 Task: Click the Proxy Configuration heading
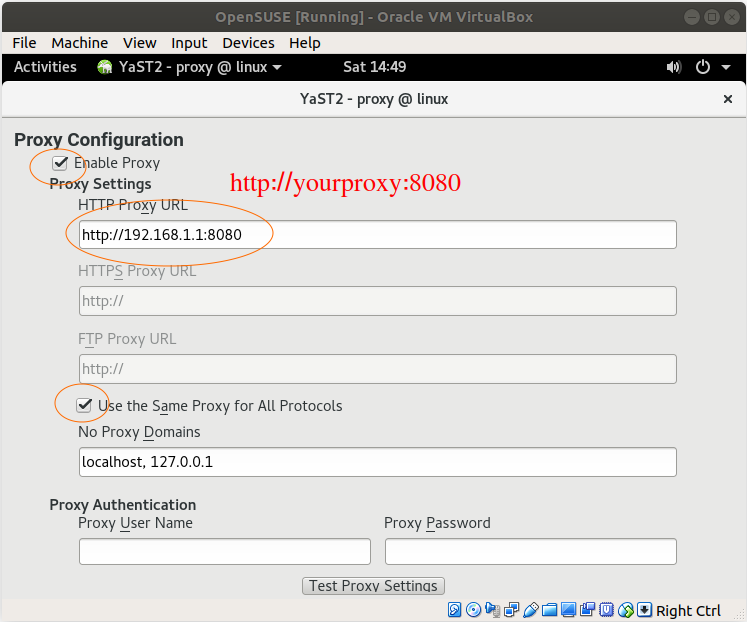click(x=99, y=140)
